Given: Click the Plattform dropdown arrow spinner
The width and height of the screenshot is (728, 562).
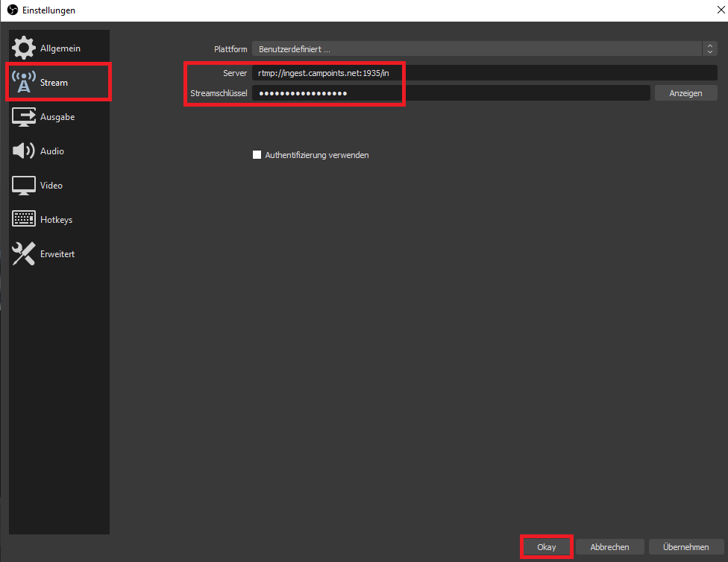Looking at the screenshot, I should [x=710, y=48].
